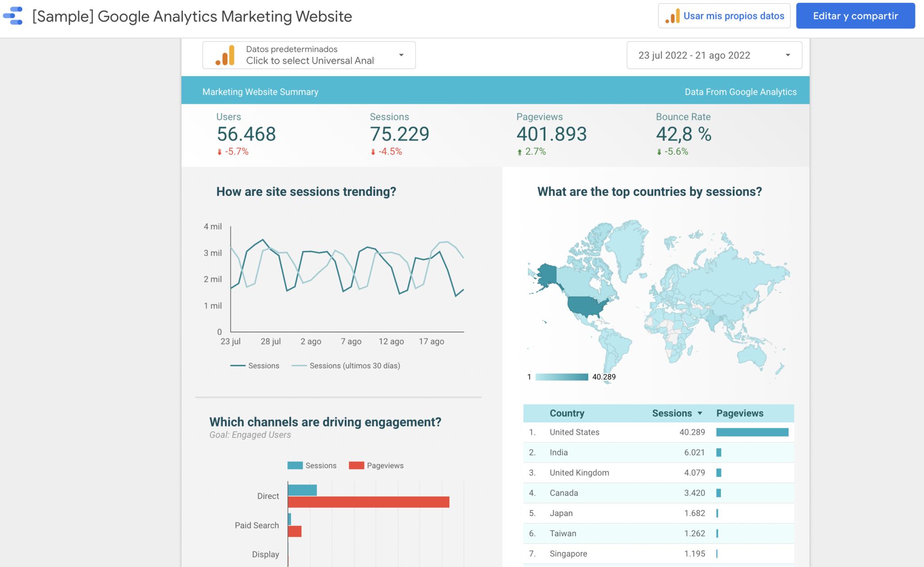Click the analytics icon in Usar mis propios datos
This screenshot has height=567, width=924.
coord(672,16)
